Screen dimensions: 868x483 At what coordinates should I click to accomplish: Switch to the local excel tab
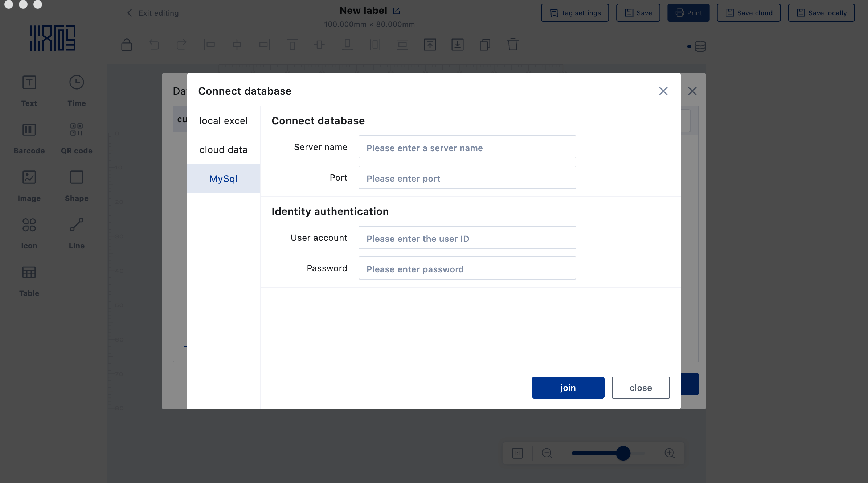pos(224,121)
